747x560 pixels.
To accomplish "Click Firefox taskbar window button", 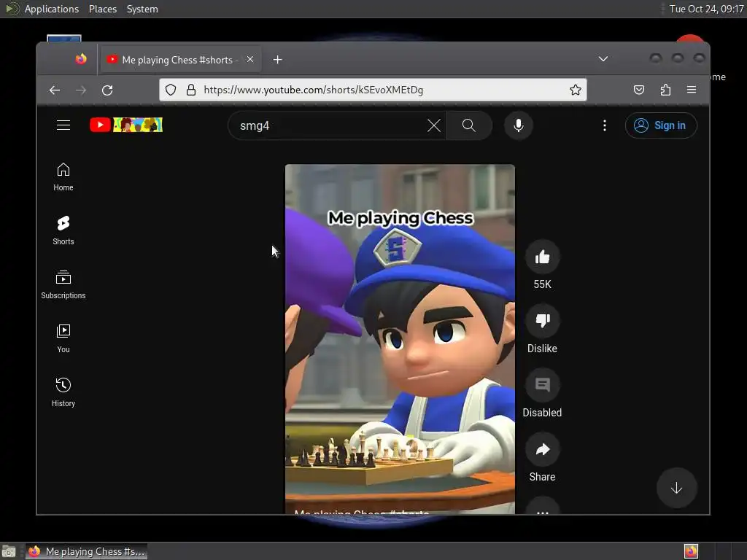I will click(x=86, y=551).
